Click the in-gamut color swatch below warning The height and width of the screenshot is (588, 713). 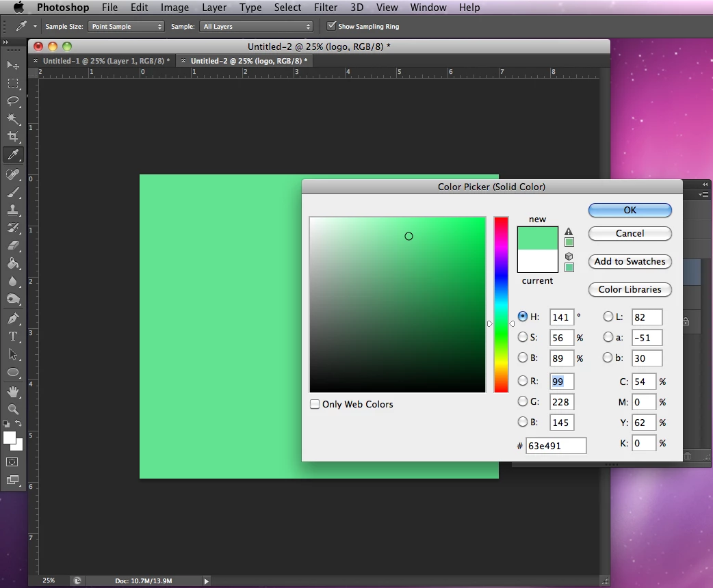[569, 242]
